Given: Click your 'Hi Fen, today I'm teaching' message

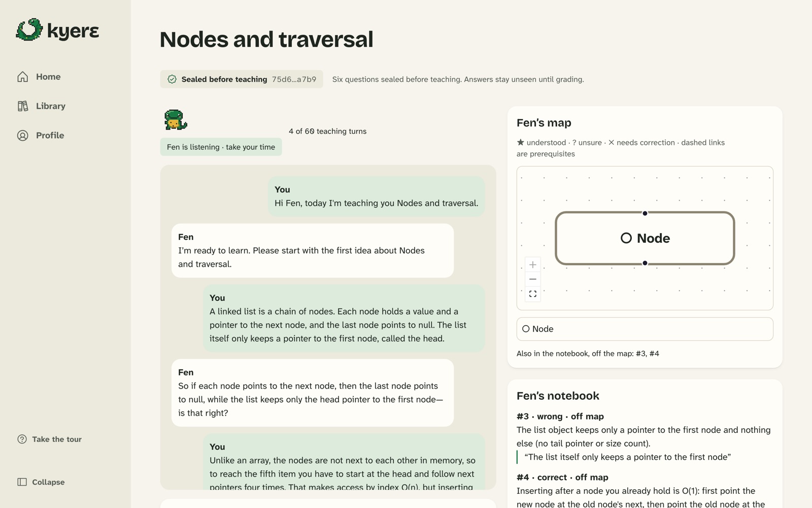Looking at the screenshot, I should [376, 197].
